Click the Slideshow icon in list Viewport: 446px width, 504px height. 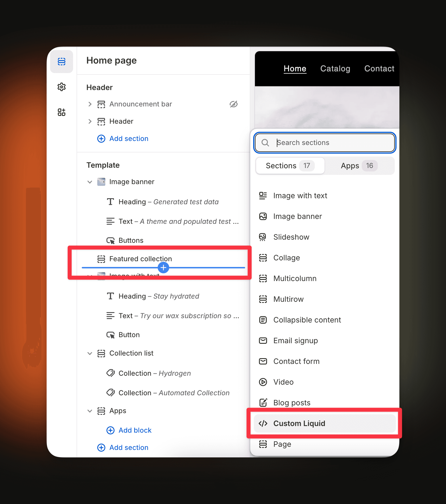263,237
